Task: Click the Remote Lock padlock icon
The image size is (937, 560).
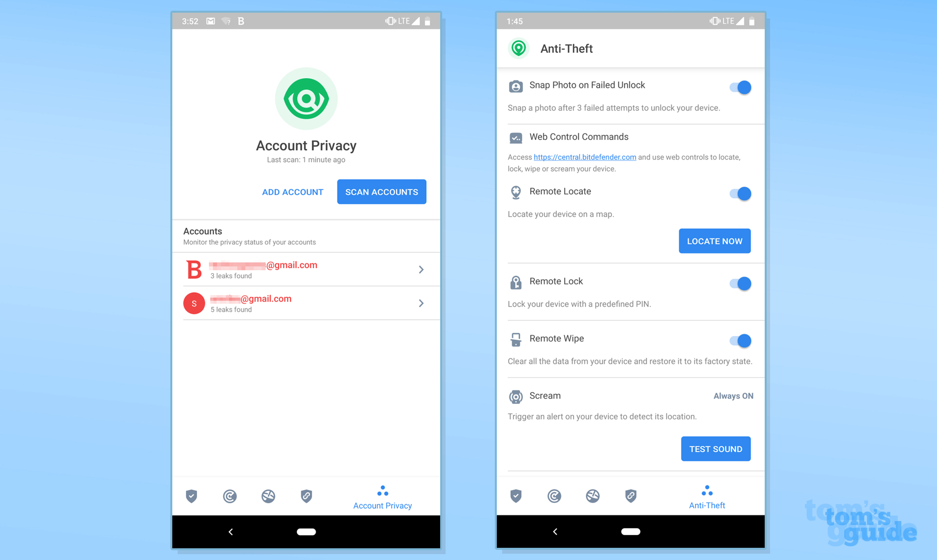Action: 517,280
